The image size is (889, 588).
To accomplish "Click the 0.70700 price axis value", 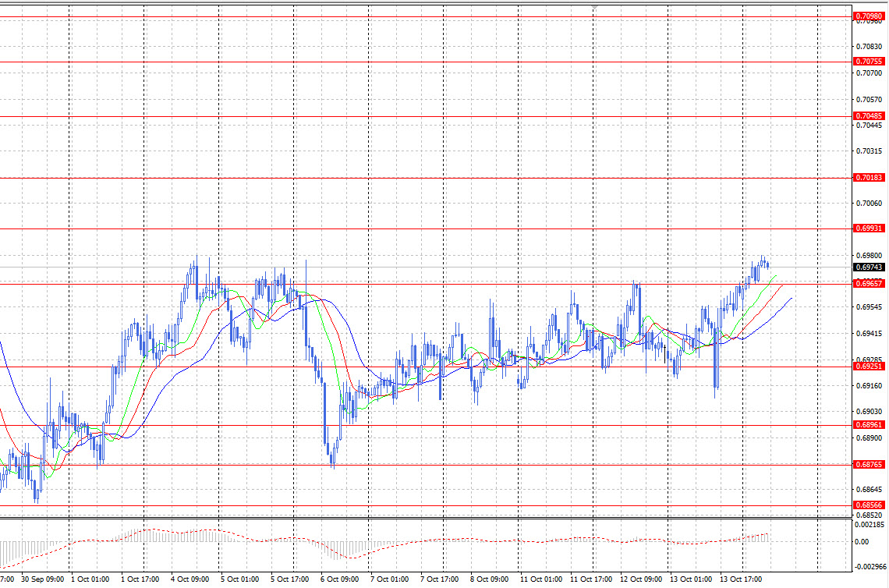I will (x=869, y=73).
